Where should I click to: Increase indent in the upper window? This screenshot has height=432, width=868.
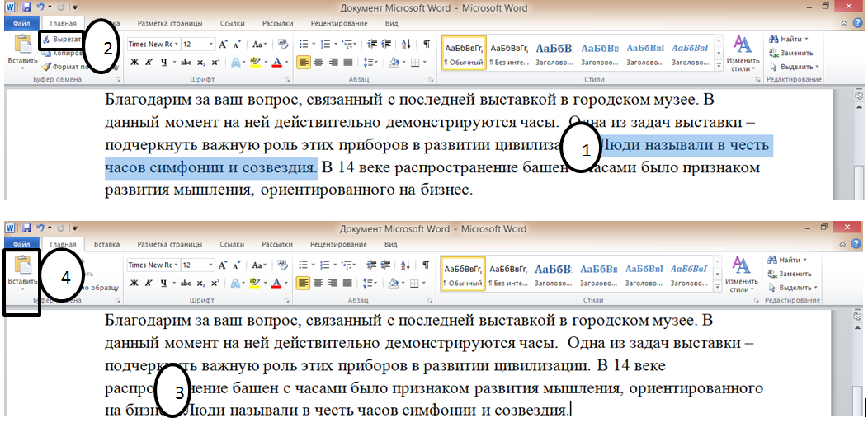pyautogui.click(x=386, y=45)
